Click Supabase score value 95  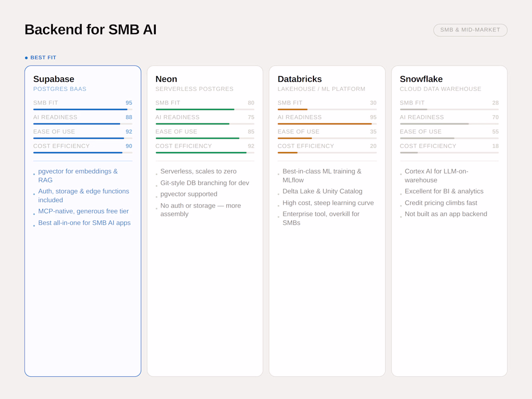tap(129, 103)
